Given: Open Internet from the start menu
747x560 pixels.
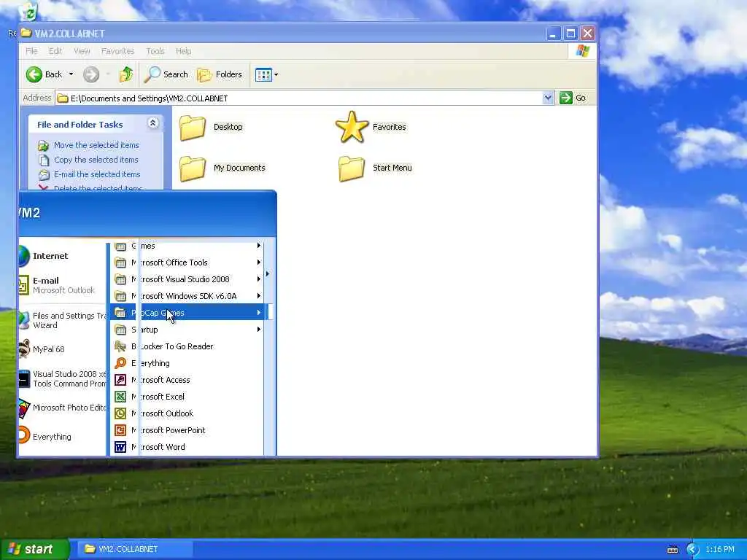Looking at the screenshot, I should pos(61,256).
